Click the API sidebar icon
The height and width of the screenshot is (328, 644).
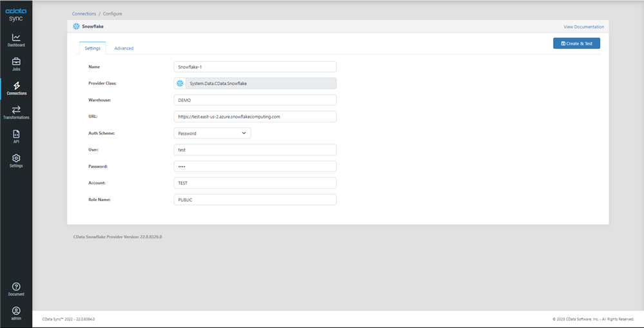[16, 136]
